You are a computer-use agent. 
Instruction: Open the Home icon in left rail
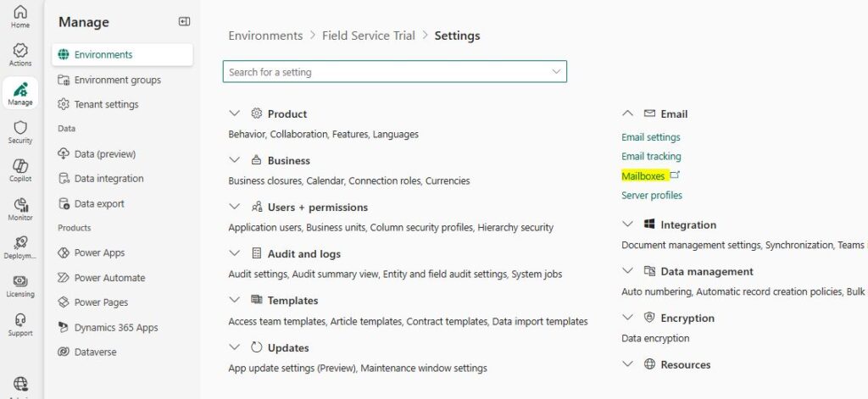coord(20,12)
